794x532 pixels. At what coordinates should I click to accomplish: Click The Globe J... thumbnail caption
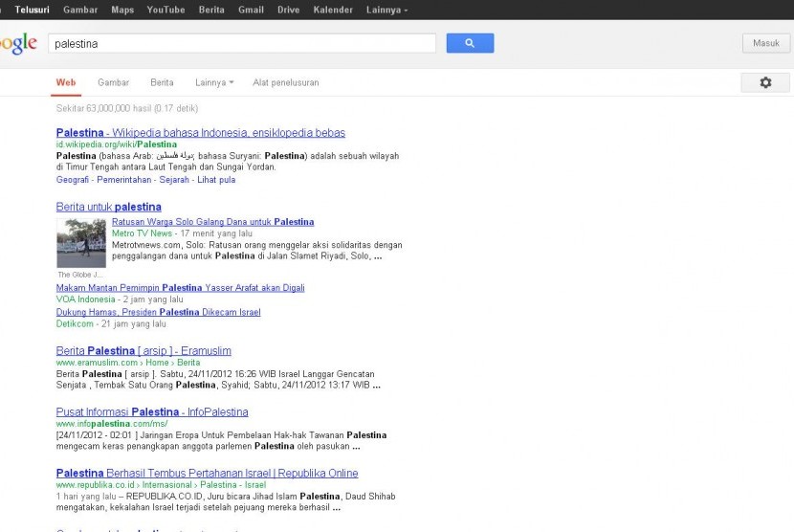[x=80, y=275]
